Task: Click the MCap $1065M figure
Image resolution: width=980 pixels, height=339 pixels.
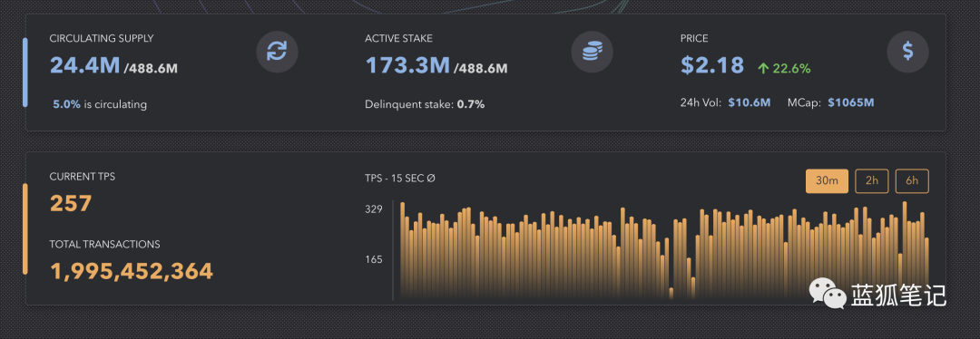Action: (850, 102)
